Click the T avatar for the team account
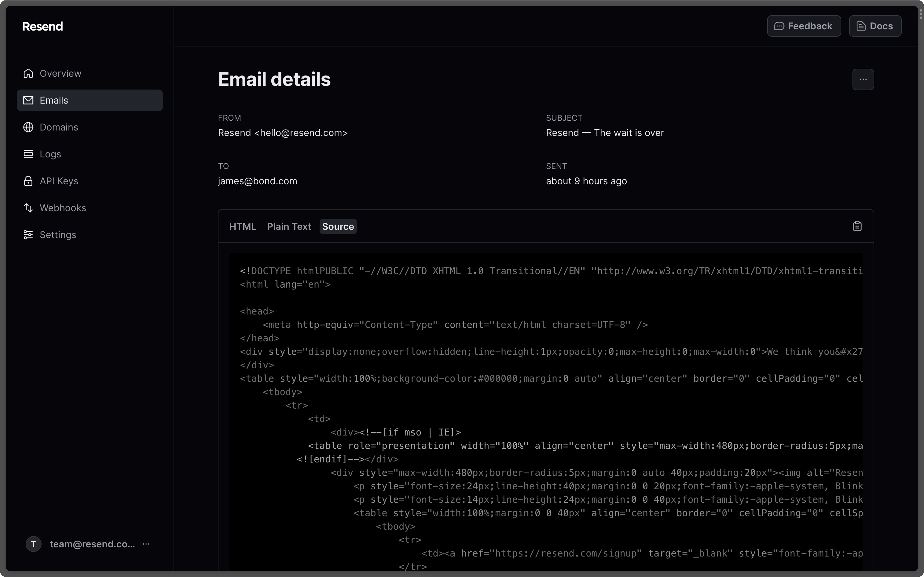This screenshot has height=577, width=924. click(x=34, y=544)
